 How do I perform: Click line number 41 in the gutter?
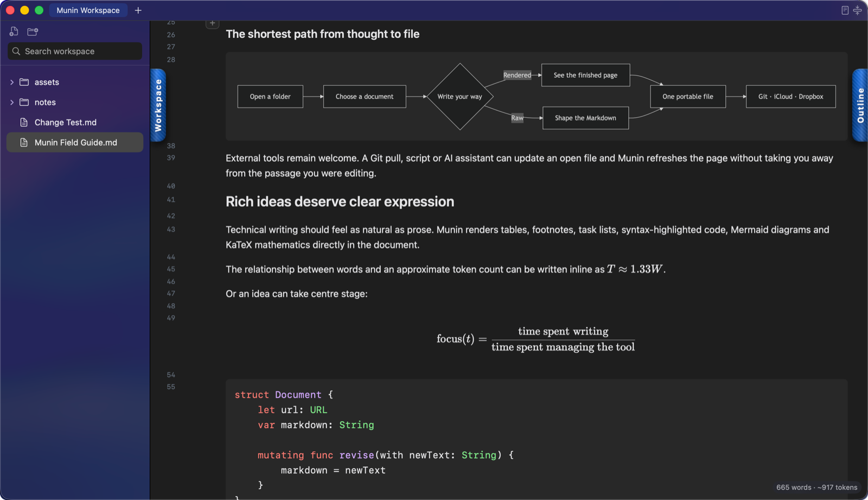(171, 200)
